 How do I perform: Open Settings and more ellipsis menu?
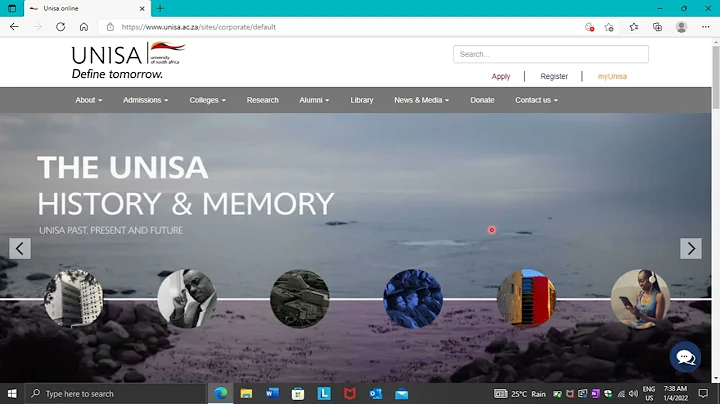click(705, 27)
